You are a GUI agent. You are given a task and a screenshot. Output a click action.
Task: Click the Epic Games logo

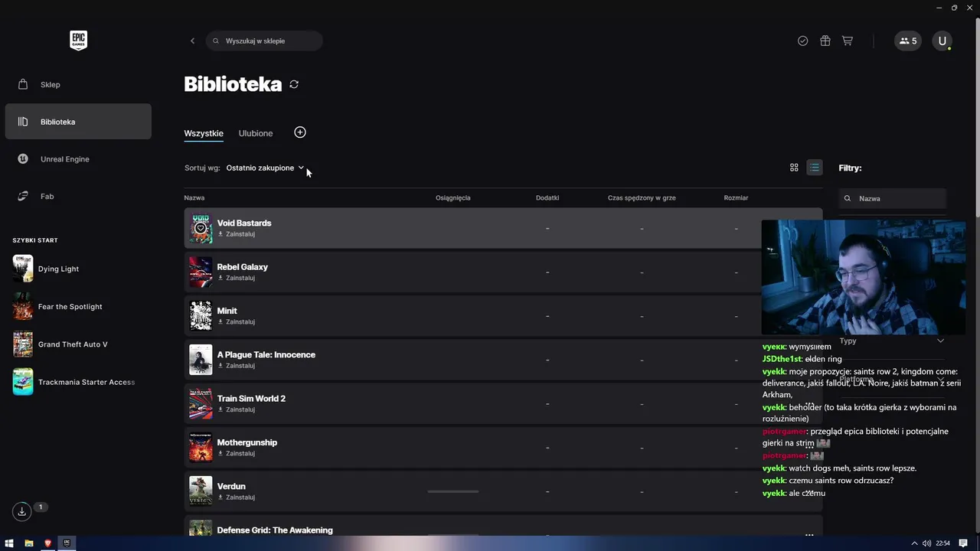coord(78,41)
